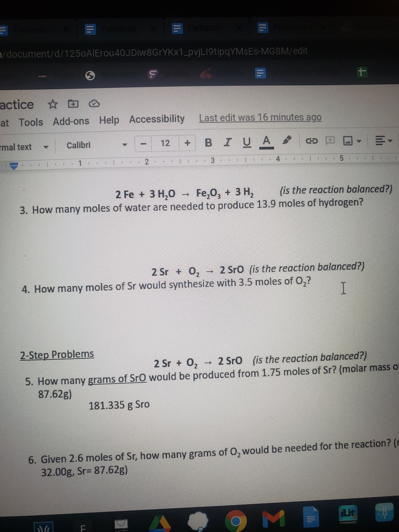Click the browser address bar URL
399x532 pixels.
point(154,52)
